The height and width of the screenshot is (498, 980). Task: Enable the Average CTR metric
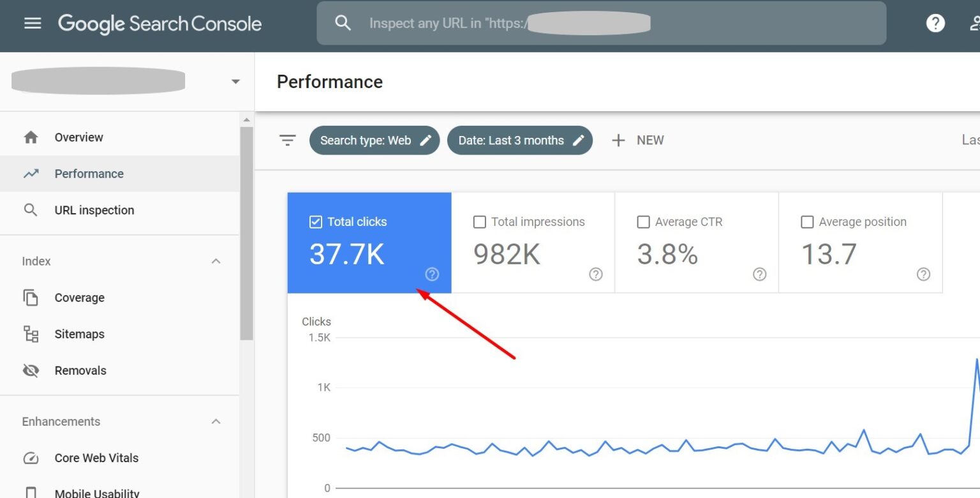click(643, 222)
